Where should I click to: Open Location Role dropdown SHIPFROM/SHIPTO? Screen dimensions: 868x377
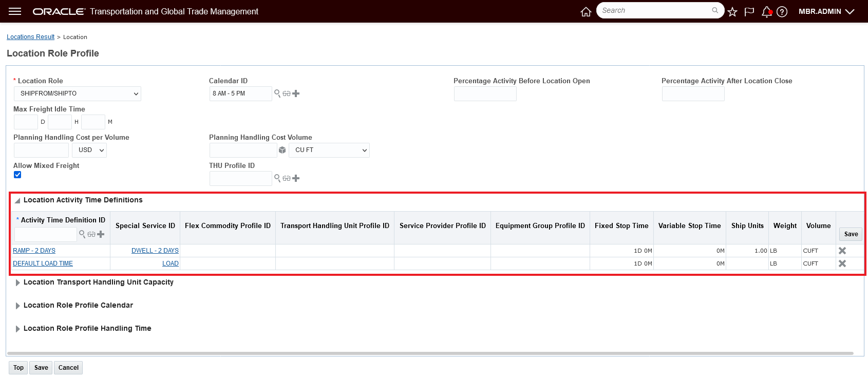(x=78, y=93)
